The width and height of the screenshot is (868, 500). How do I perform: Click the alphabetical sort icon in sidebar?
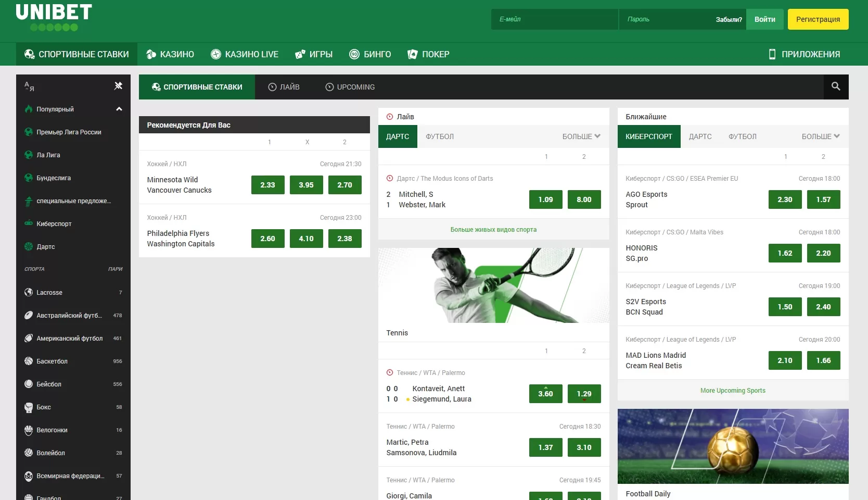point(29,86)
